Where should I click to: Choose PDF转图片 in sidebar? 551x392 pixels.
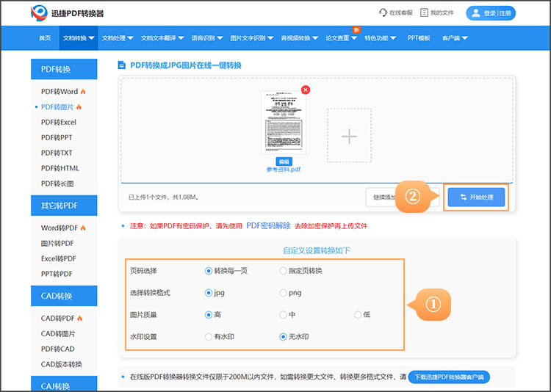[57, 106]
